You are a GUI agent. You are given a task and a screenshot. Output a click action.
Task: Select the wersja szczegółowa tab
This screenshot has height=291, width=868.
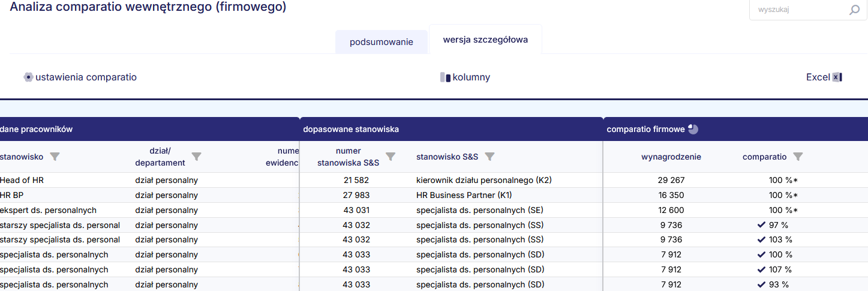[485, 40]
